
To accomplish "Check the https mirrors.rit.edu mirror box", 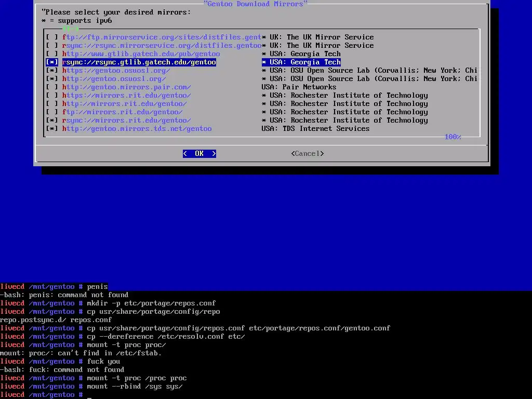I will tap(52, 96).
